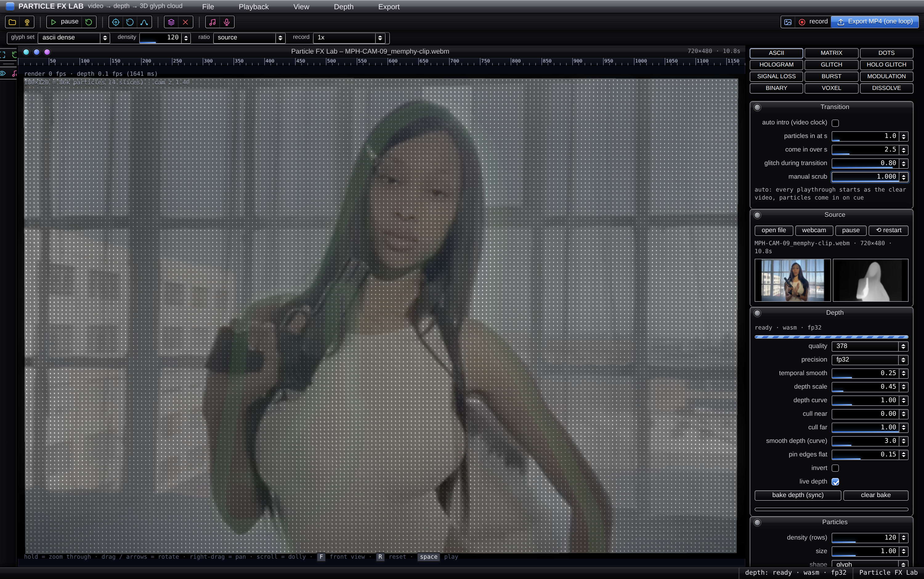Click the cyan dot in viewport header
Viewport: 924px width, 579px height.
(26, 52)
